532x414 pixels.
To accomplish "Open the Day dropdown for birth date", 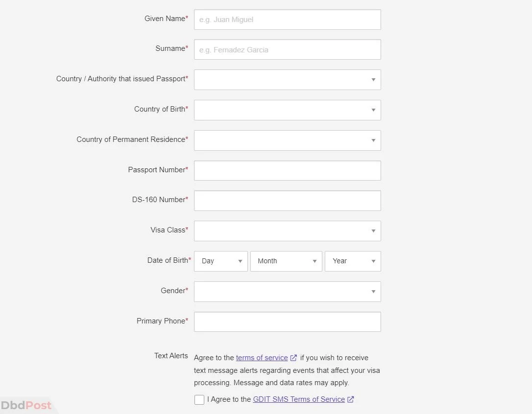I will click(221, 261).
